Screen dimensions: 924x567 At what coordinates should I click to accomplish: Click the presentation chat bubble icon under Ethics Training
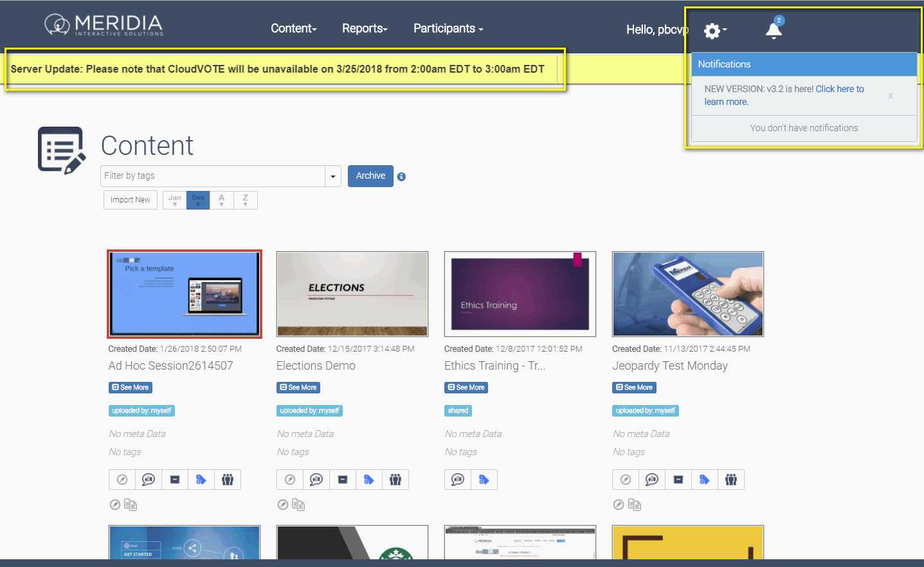click(x=458, y=480)
